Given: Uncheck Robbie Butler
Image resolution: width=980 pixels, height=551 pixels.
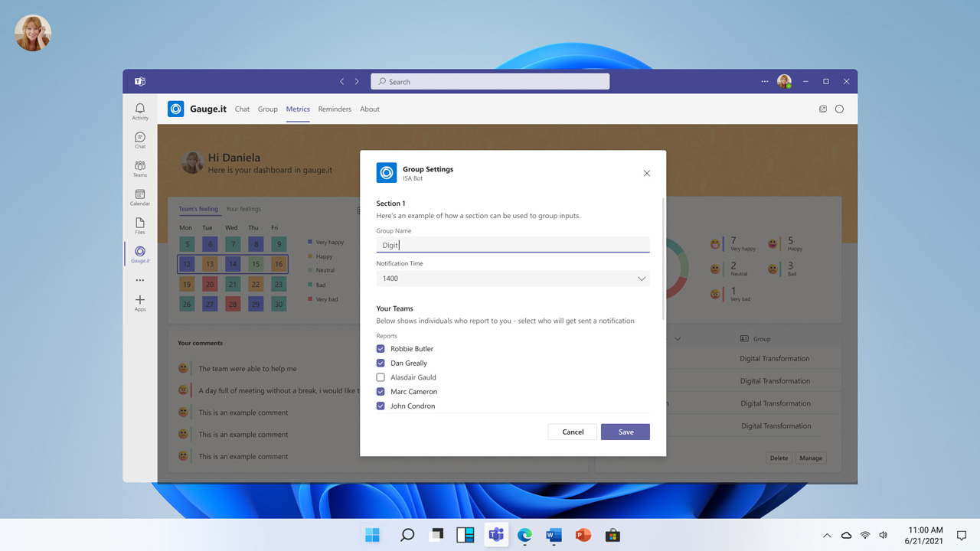Looking at the screenshot, I should [x=381, y=349].
